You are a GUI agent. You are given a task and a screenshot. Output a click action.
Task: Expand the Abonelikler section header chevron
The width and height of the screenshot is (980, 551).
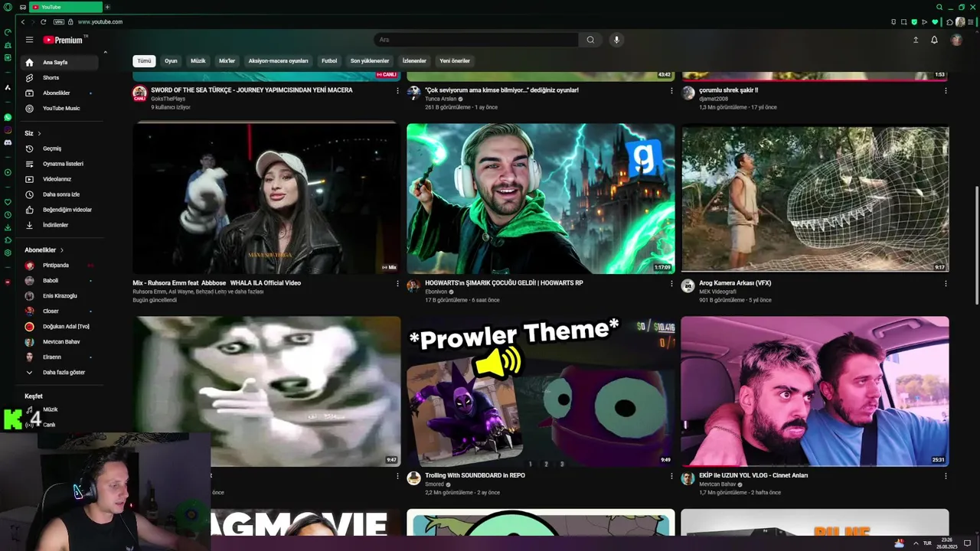[x=62, y=250]
